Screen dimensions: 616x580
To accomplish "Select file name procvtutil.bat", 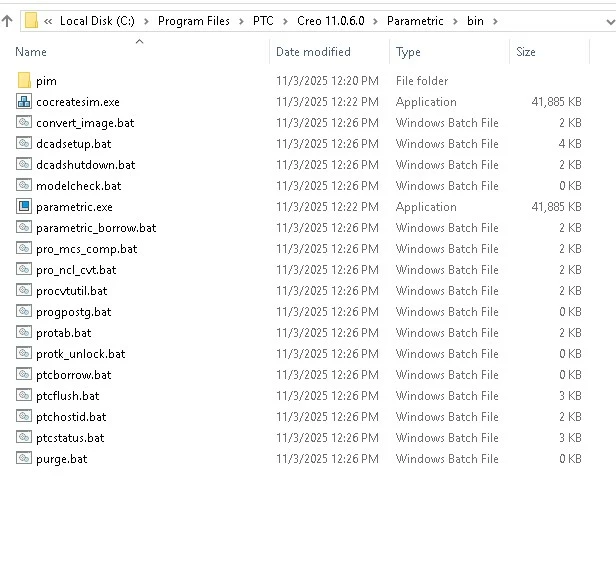I will [72, 291].
